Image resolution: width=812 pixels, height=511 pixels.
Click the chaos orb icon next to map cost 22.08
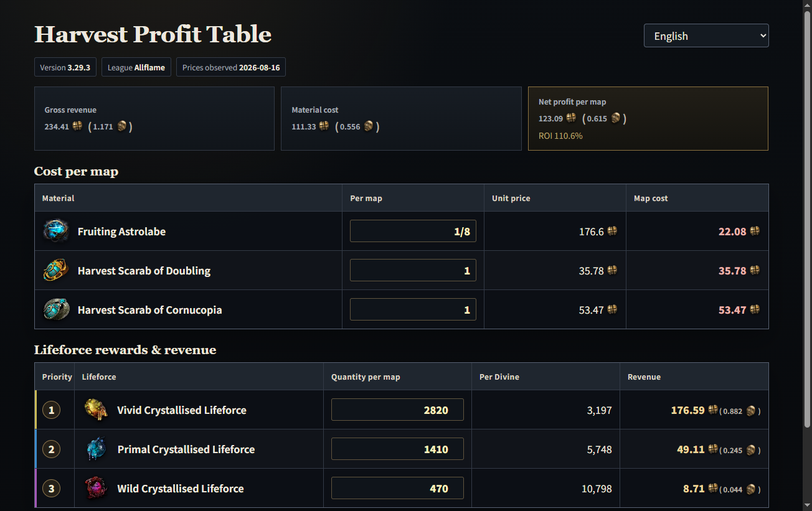pyautogui.click(x=755, y=231)
